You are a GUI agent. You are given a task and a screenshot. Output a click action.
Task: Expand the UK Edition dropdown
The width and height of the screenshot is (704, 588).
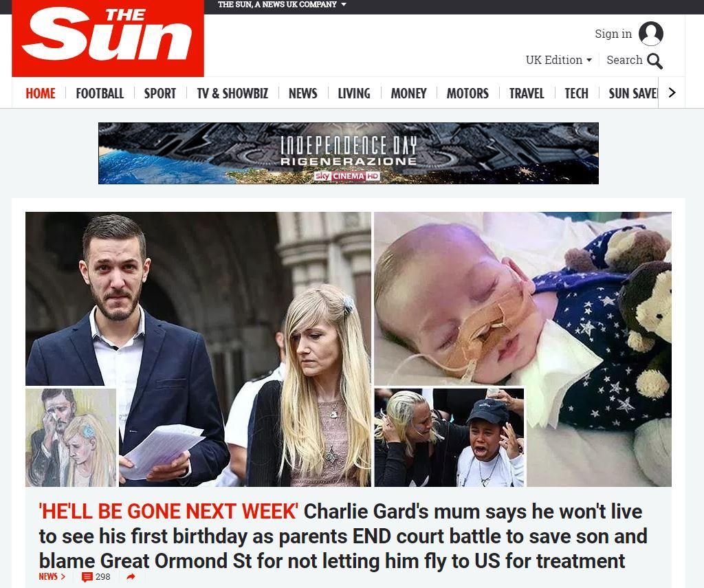[558, 60]
